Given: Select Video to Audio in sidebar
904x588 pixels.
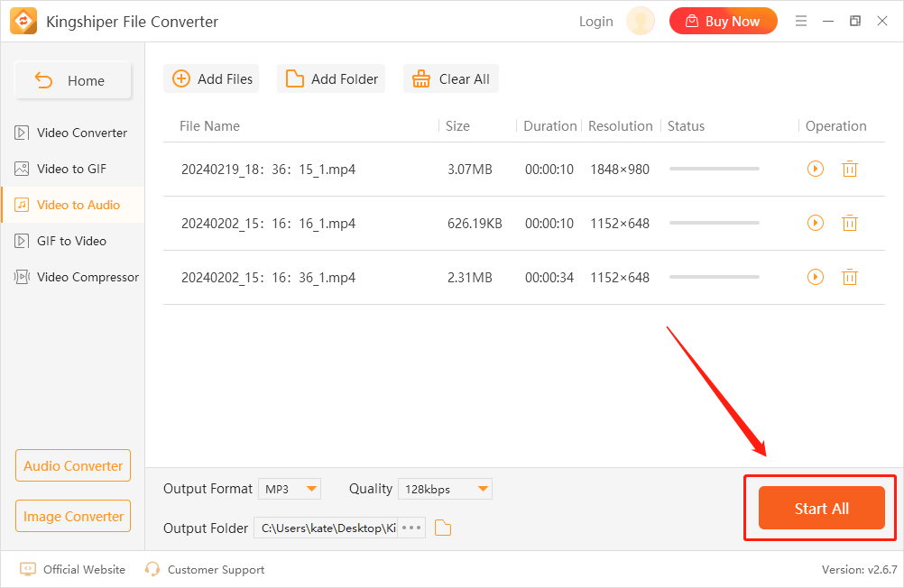Looking at the screenshot, I should coord(73,205).
